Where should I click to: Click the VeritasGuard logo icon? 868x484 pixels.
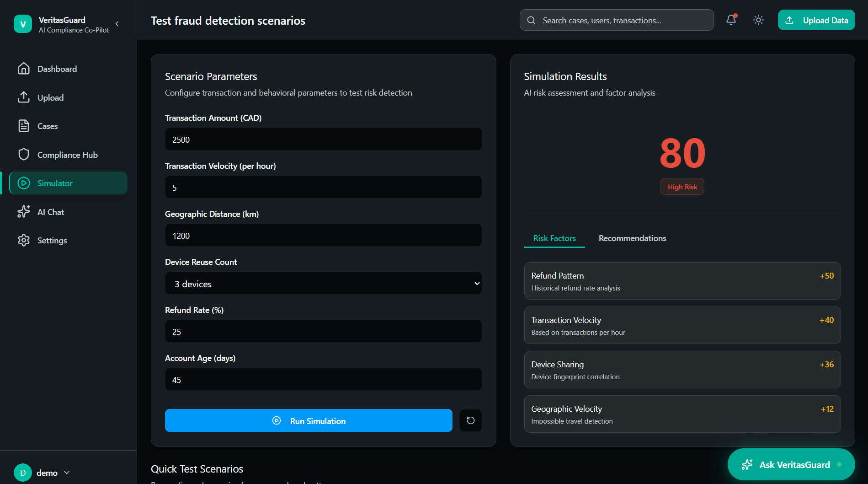[x=23, y=24]
